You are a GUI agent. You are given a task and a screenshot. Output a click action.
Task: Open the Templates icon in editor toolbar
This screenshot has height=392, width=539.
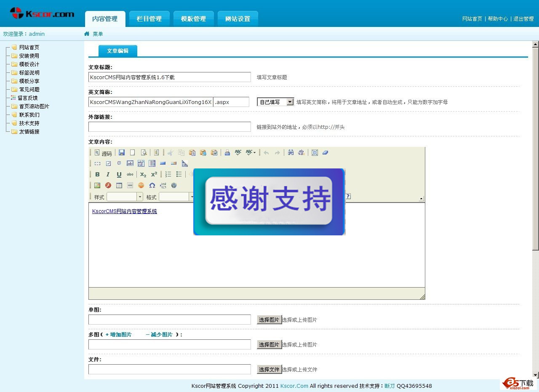tap(156, 152)
